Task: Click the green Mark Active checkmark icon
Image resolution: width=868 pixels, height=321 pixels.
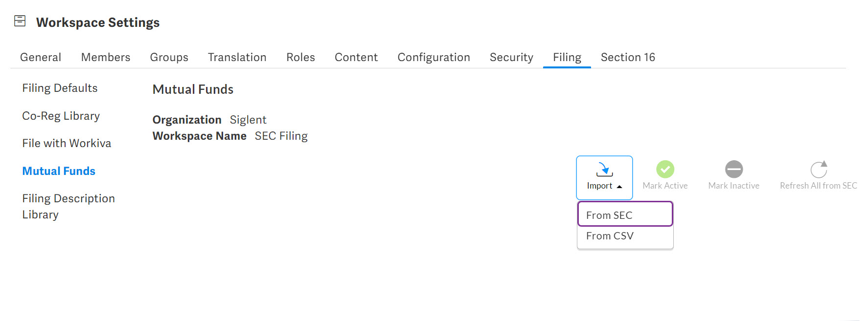Action: click(665, 170)
